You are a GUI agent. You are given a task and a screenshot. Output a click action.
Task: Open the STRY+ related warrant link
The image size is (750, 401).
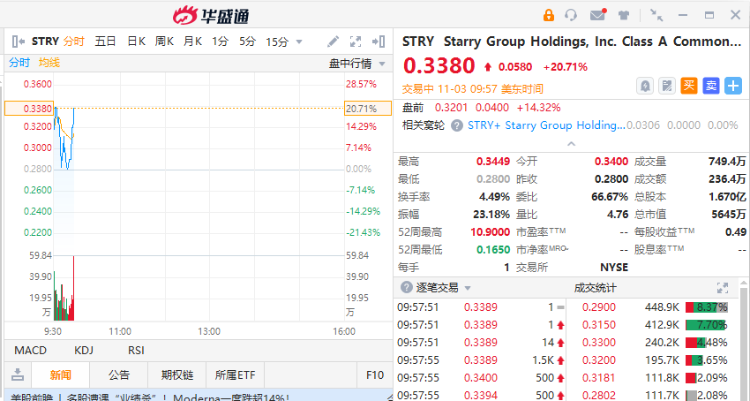[546, 125]
